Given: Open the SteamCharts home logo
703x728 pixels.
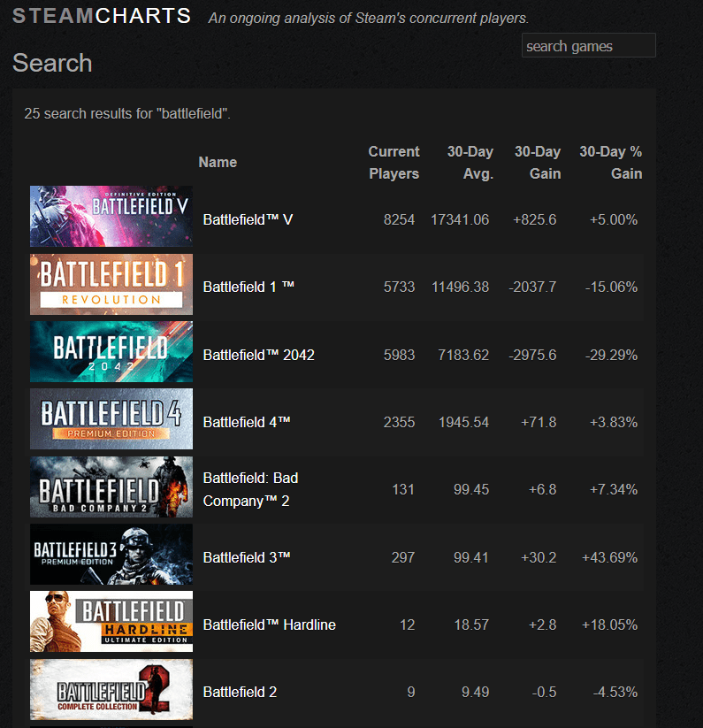Looking at the screenshot, I should 102,16.
